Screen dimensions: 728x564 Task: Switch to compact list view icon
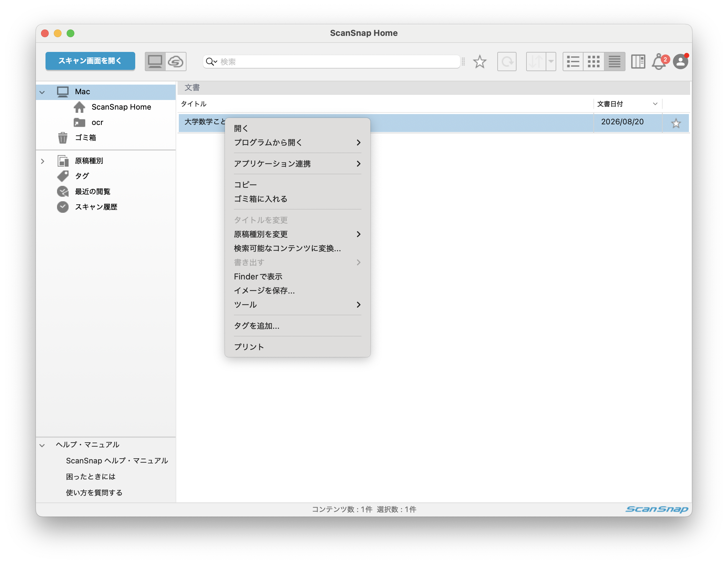click(614, 62)
